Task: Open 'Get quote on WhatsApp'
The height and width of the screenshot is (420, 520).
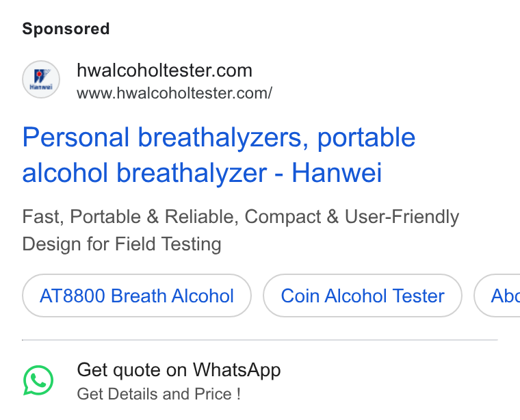Action: pos(179,370)
